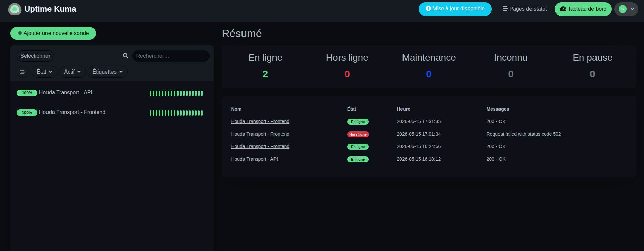Click the Messages column header
Viewport: 644px width, 251px height.
497,109
